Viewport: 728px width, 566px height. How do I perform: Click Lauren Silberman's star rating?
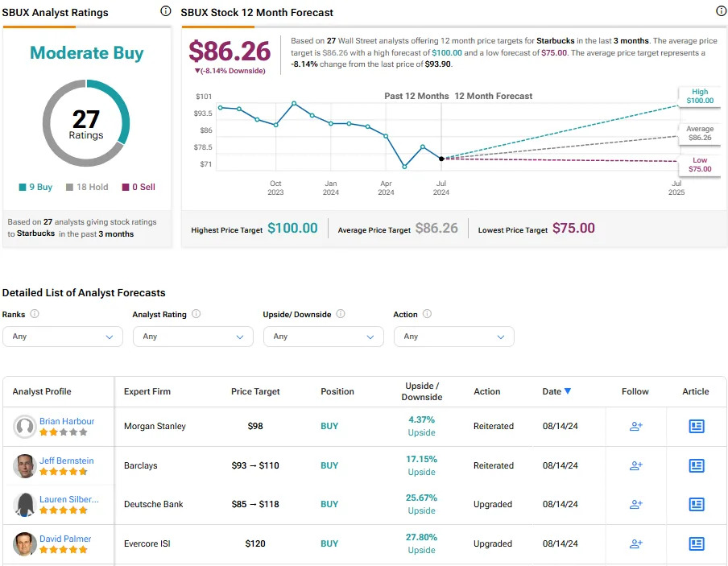coord(63,510)
